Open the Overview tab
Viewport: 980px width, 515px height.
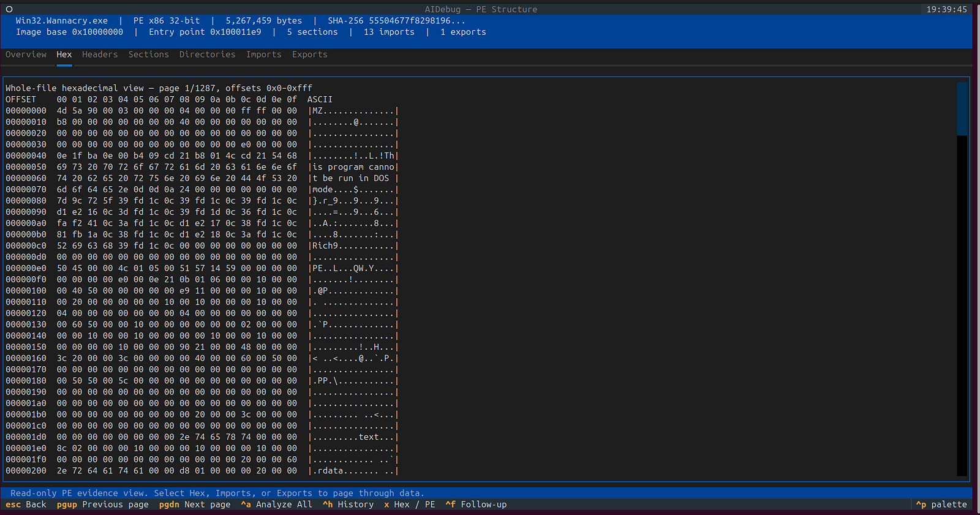26,55
